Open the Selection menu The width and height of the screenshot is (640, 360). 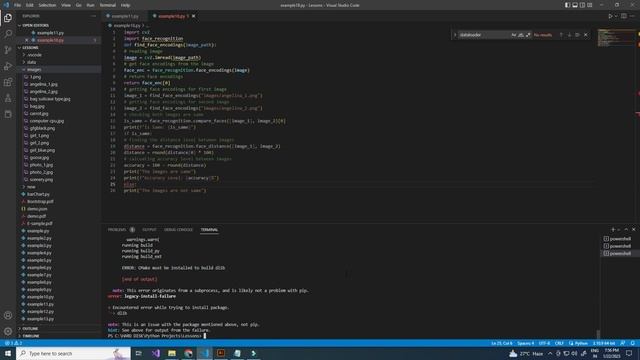coord(47,5)
